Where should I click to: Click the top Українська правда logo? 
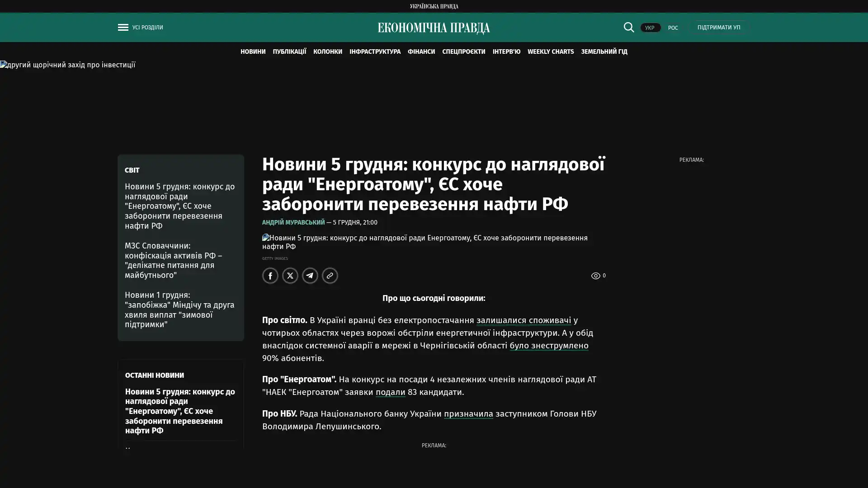pyautogui.click(x=434, y=6)
